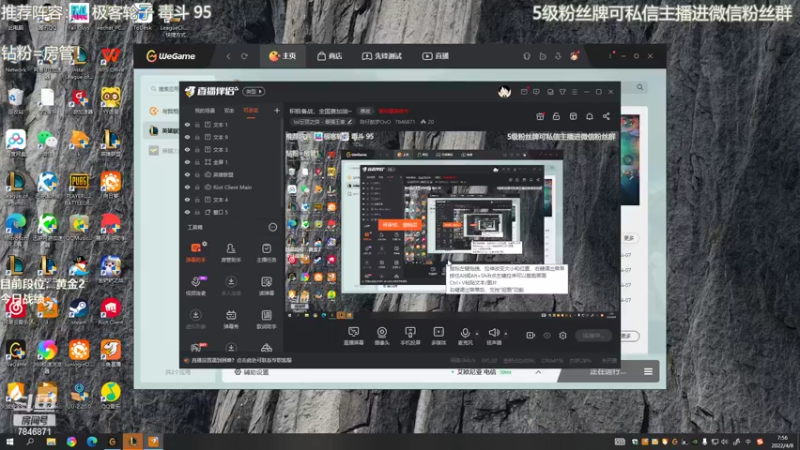This screenshot has width=800, height=450.
Task: Click the WeGame 正在运行 button
Action: (607, 371)
